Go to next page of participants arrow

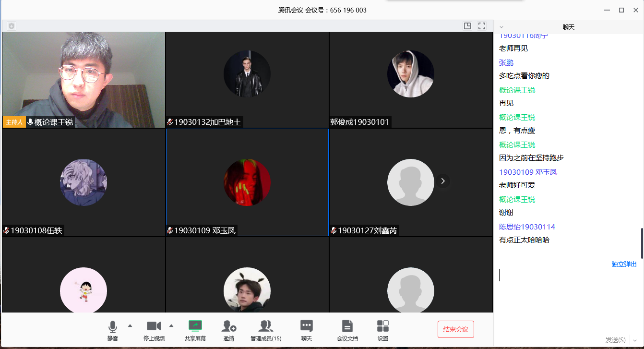tap(443, 181)
